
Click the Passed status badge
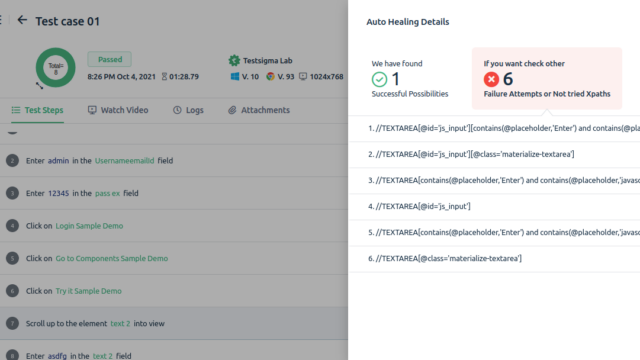pos(110,59)
